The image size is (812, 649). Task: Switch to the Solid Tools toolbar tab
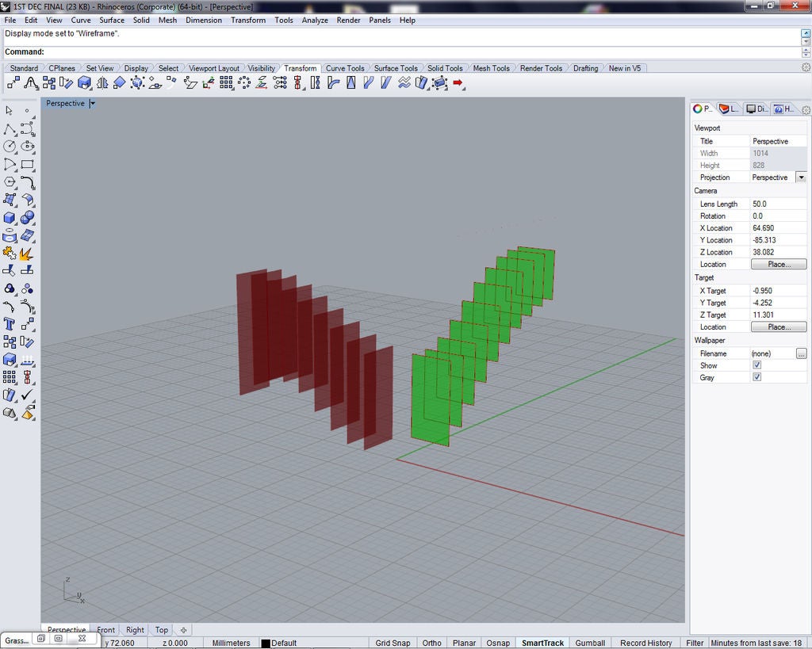click(x=445, y=68)
